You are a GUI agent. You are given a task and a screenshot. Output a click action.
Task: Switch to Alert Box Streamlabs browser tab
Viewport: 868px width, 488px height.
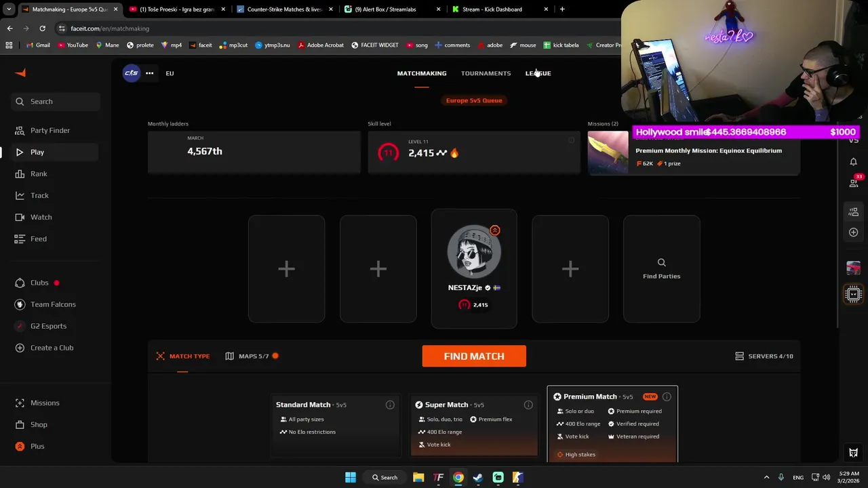pos(392,9)
